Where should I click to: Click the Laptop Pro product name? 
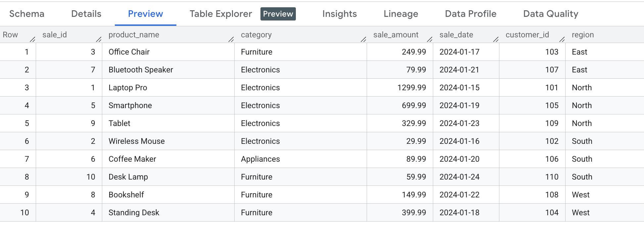[128, 88]
